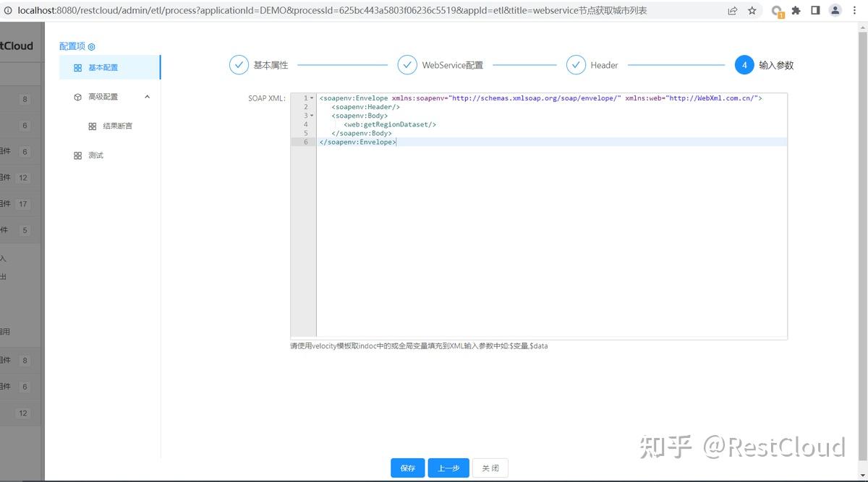The image size is (868, 482).
Task: Click the gear icon next to 配置项
Action: [90, 46]
